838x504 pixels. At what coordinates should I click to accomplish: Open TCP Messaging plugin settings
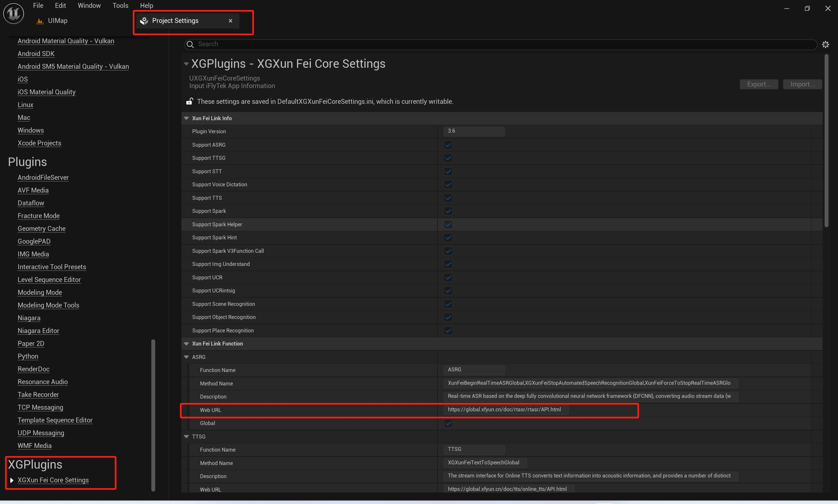pyautogui.click(x=40, y=407)
